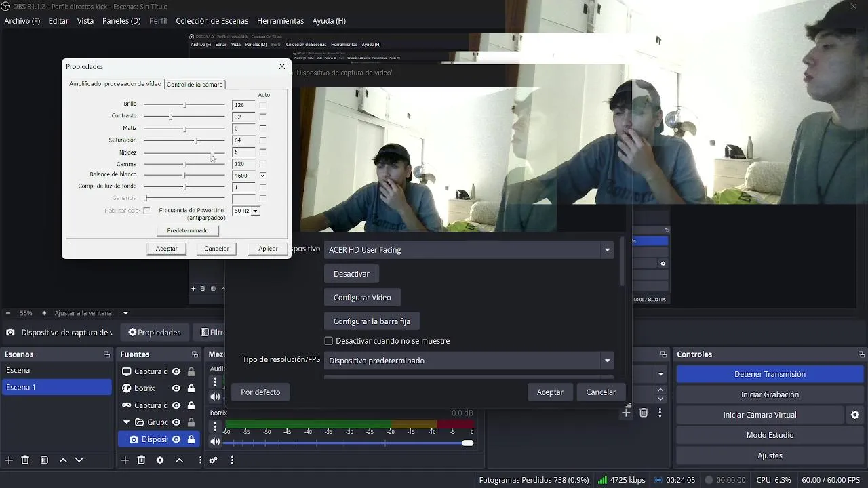The height and width of the screenshot is (488, 868).
Task: Zoom in the preview with the plus icon
Action: 44,313
